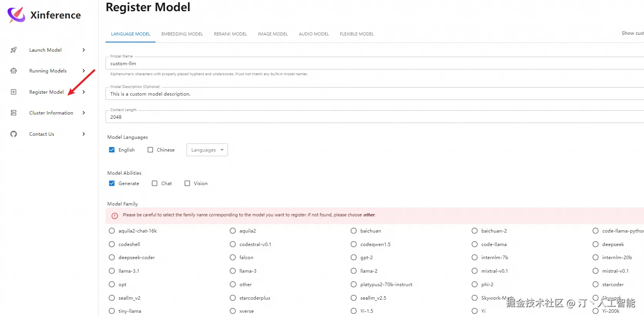Click Contact Us in the sidebar
This screenshot has height=317, width=644.
(x=42, y=134)
